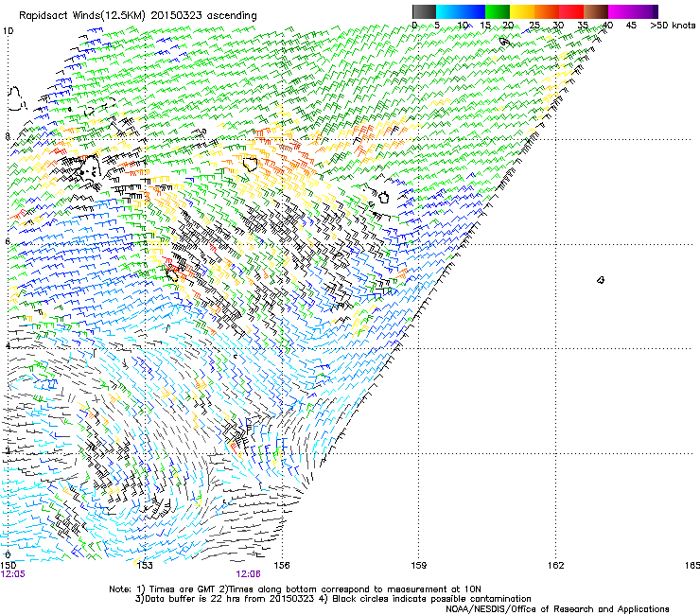Click the 'NOAA/NESDIS/Office of Research and Applications' credit
The width and height of the screenshot is (700, 615).
coord(557,609)
